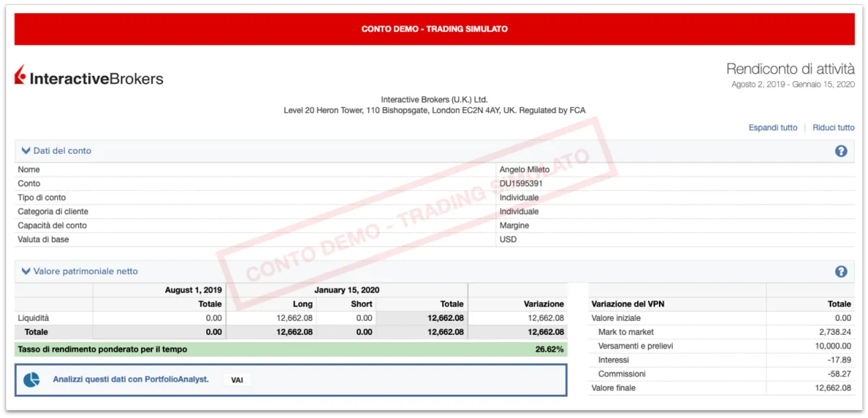Click the CONTO DEMO - TRADING SIMULATO banner

pos(435,29)
